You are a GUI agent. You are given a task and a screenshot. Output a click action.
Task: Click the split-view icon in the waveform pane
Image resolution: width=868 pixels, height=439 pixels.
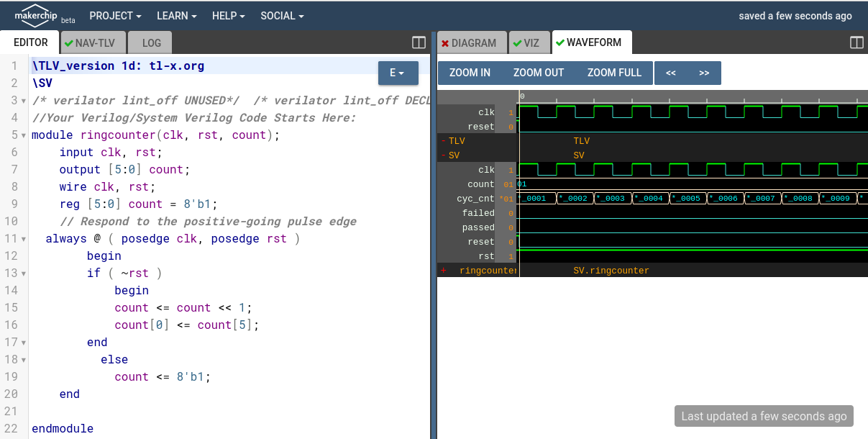[856, 42]
